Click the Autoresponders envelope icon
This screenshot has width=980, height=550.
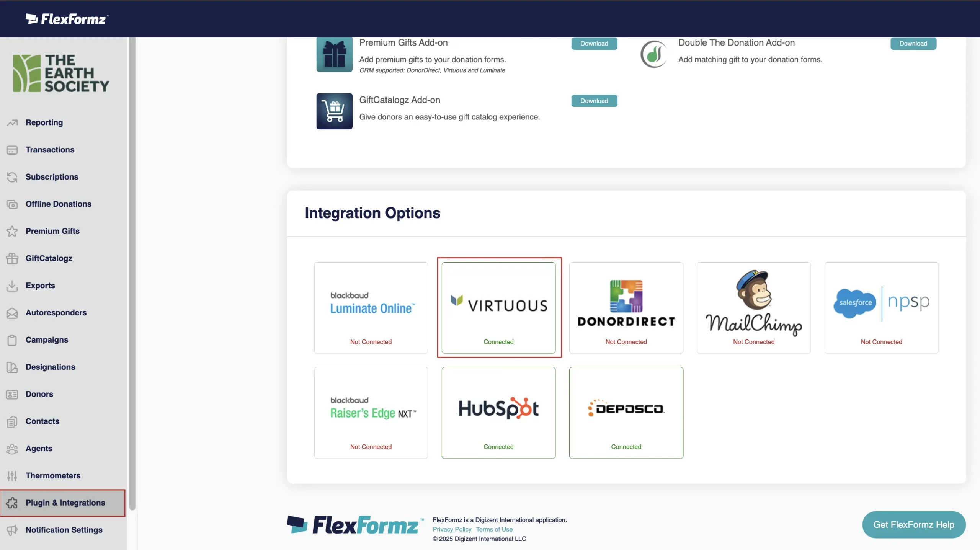pyautogui.click(x=12, y=313)
